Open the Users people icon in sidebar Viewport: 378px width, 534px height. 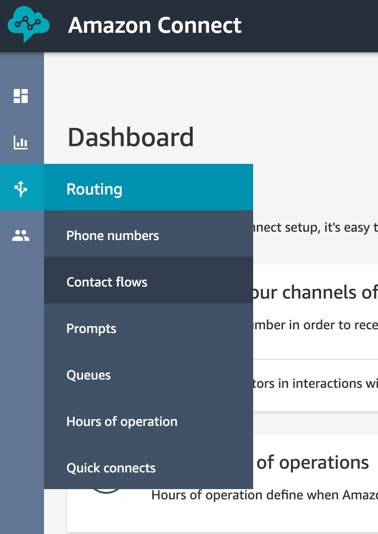click(21, 235)
